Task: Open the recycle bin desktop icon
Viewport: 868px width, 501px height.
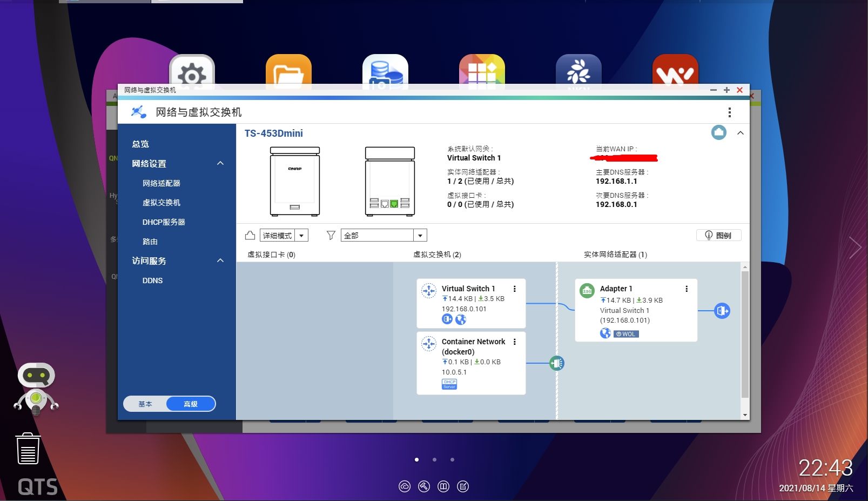Action: point(28,449)
